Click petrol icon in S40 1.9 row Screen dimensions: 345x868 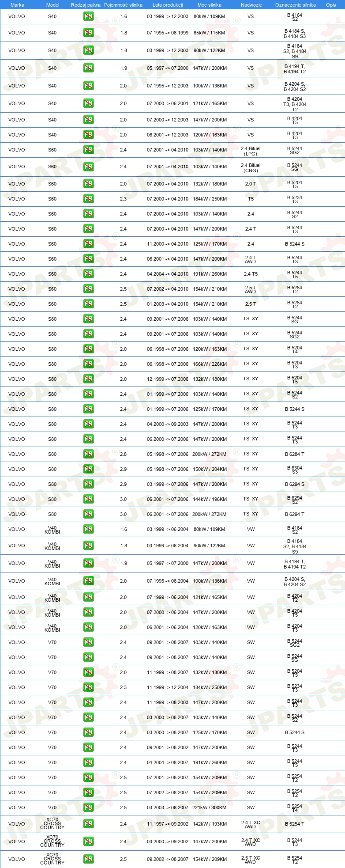88,68
